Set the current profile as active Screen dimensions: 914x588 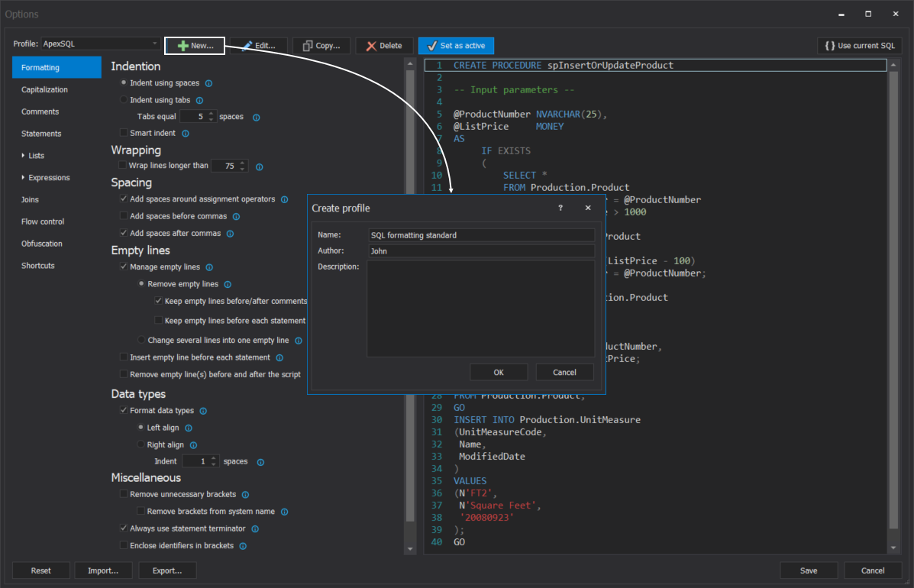(x=456, y=45)
